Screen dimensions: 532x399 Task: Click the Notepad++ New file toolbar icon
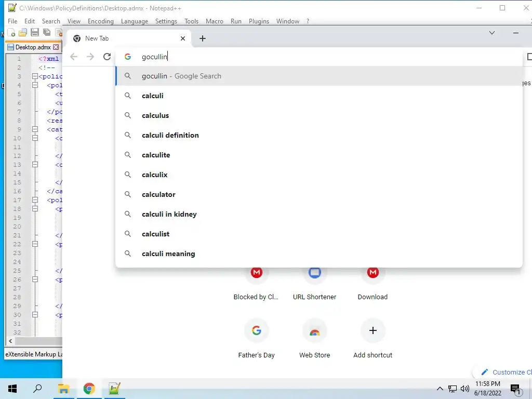click(x=11, y=33)
